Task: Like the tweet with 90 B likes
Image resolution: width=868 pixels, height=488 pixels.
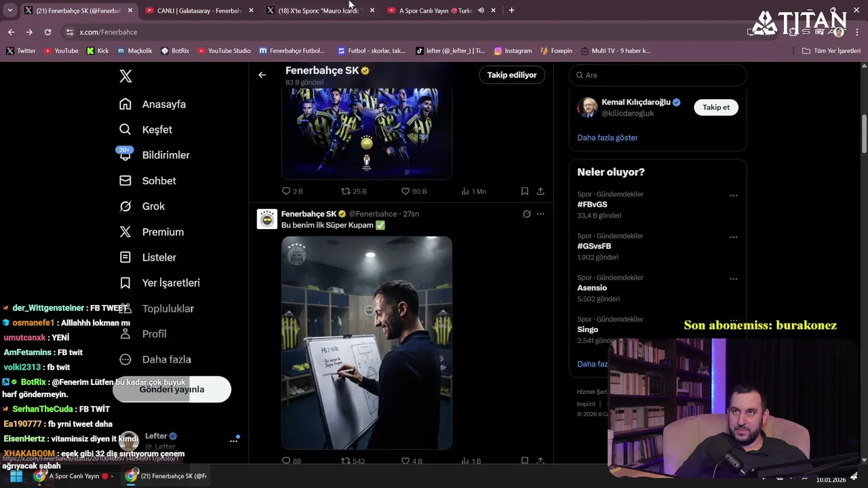Action: pyautogui.click(x=414, y=191)
